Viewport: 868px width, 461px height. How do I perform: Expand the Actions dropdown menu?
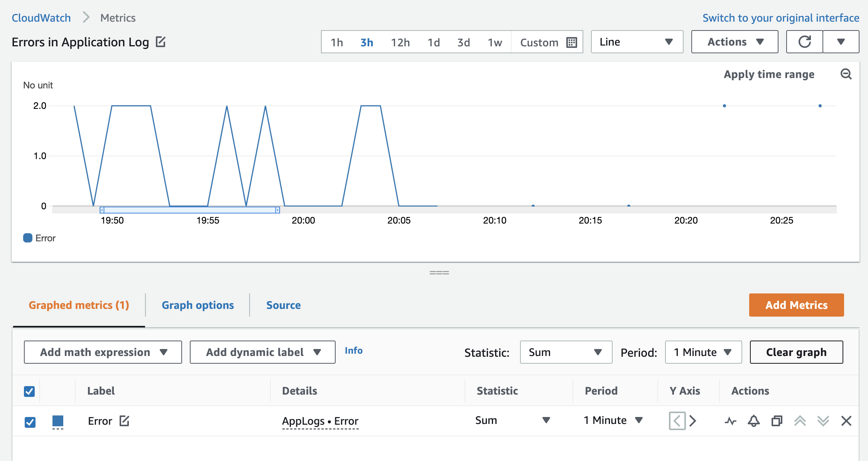[735, 42]
